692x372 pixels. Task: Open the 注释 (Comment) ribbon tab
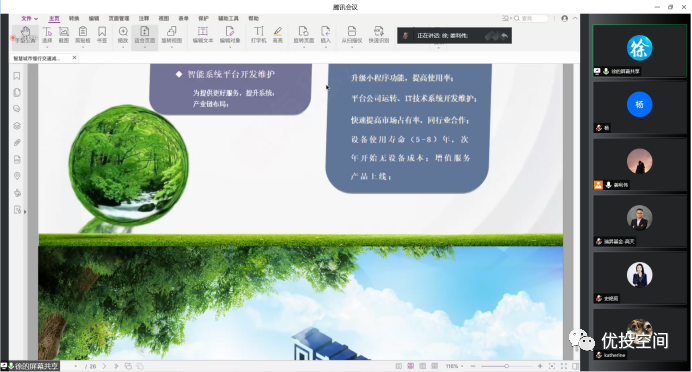coord(144,19)
